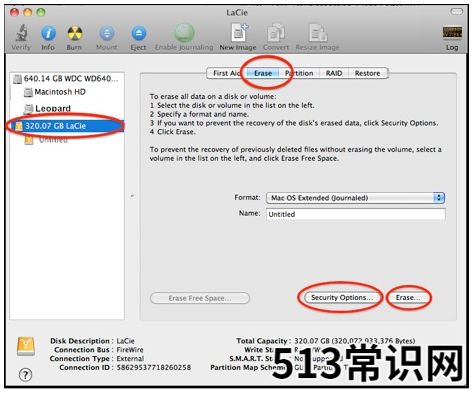
Task: Click the Resize Image toolbar icon
Action: pyautogui.click(x=317, y=33)
